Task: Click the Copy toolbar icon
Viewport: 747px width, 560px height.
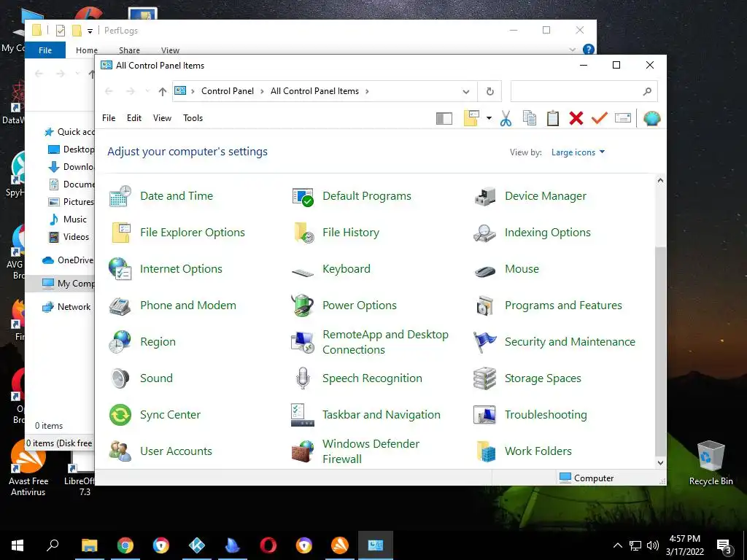Action: [530, 118]
